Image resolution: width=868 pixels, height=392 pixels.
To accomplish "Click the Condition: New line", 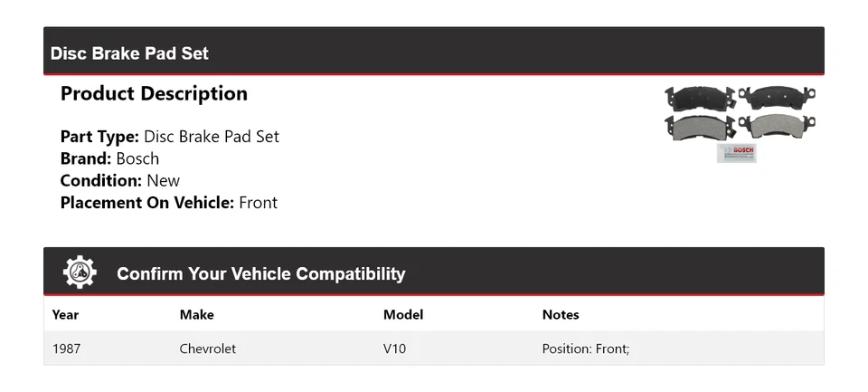I will [120, 180].
